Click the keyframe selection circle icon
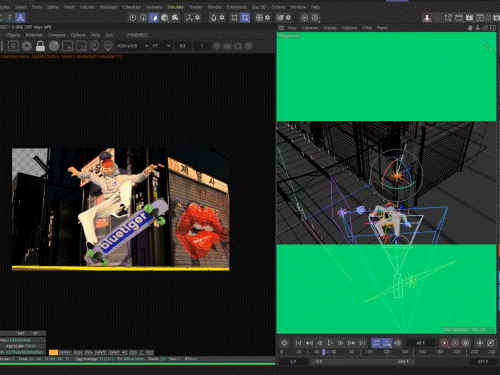Image resolution: width=500 pixels, height=375 pixels. (466, 343)
